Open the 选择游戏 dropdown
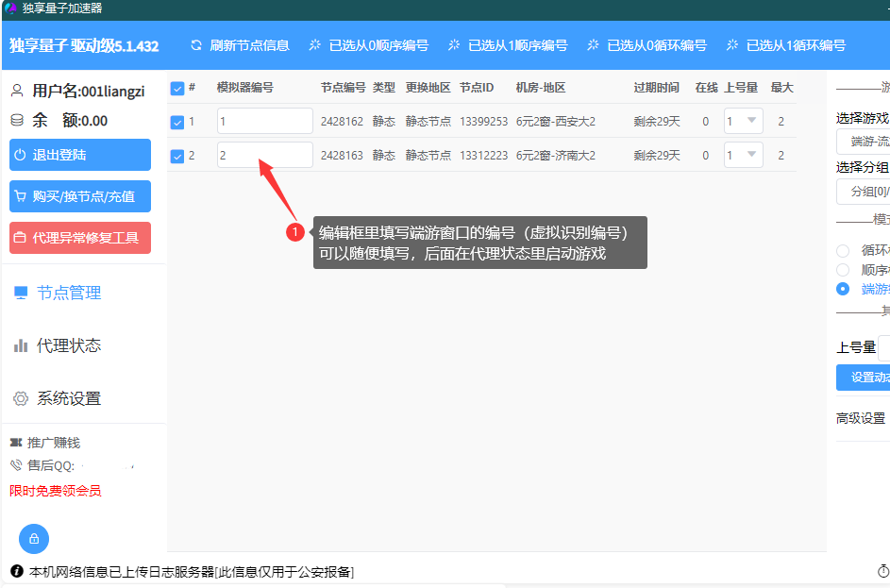 (864, 142)
